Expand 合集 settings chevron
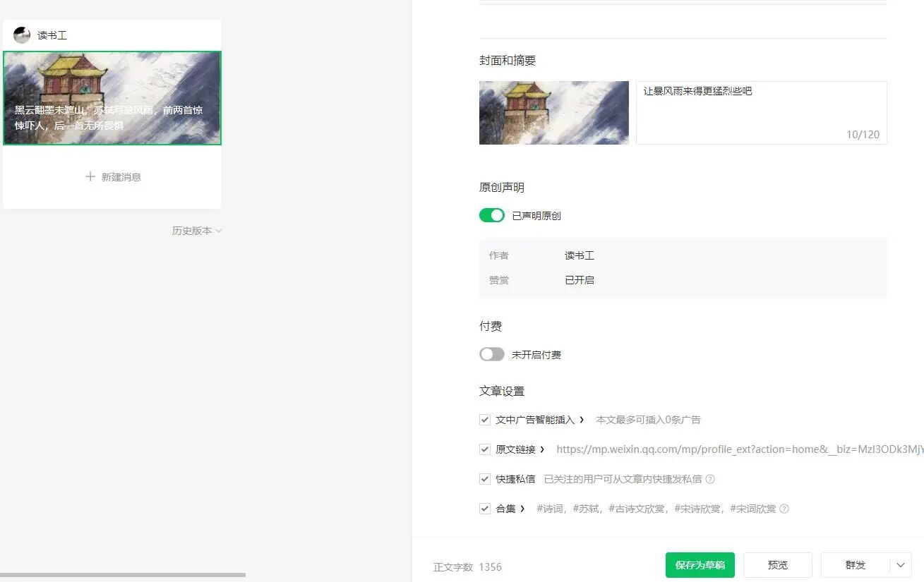 click(522, 509)
